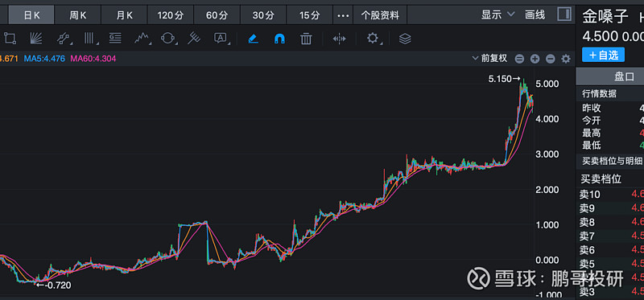This screenshot has height=300, width=644.
Task: Open the three-dots more periods menu
Action: coord(343,15)
